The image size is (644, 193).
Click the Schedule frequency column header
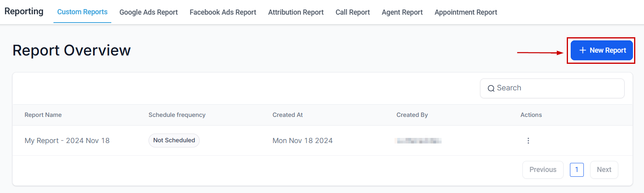pyautogui.click(x=177, y=115)
